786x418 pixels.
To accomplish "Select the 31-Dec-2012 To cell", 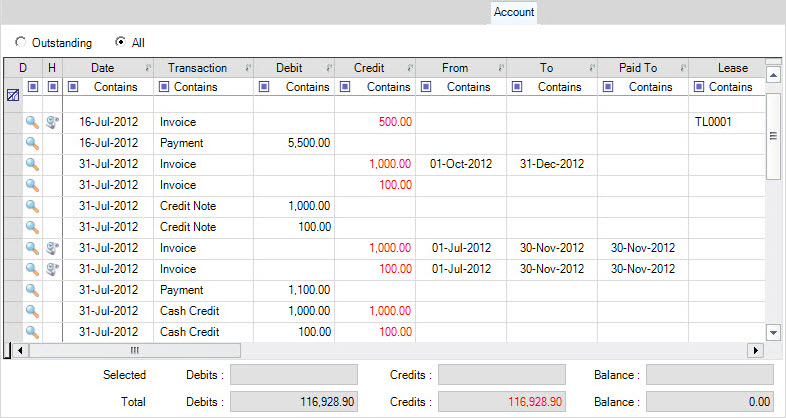I will coord(552,164).
